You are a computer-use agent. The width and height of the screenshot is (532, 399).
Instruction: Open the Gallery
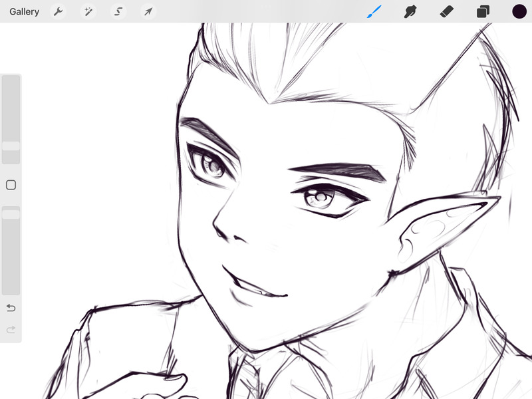coord(24,11)
